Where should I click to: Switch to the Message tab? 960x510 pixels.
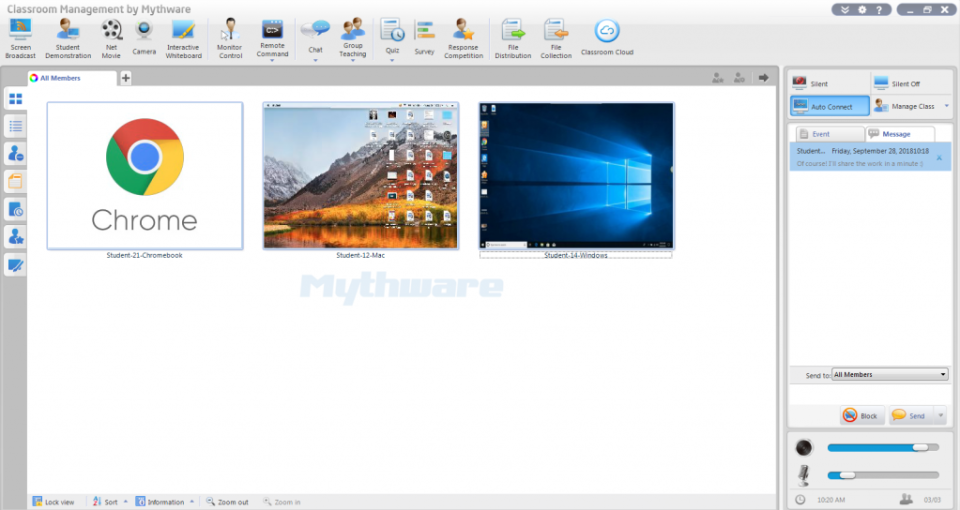(900, 134)
